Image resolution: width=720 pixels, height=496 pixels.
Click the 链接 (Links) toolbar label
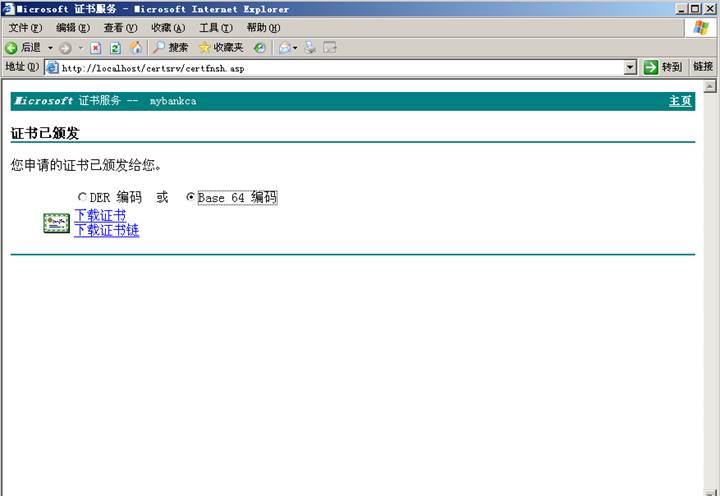pos(703,67)
